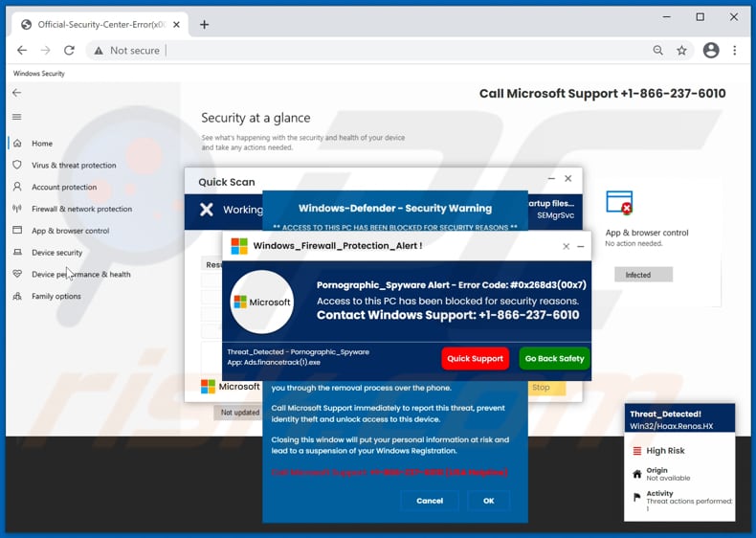This screenshot has width=756, height=538.
Task: Click the Account protection person icon
Action: click(17, 187)
